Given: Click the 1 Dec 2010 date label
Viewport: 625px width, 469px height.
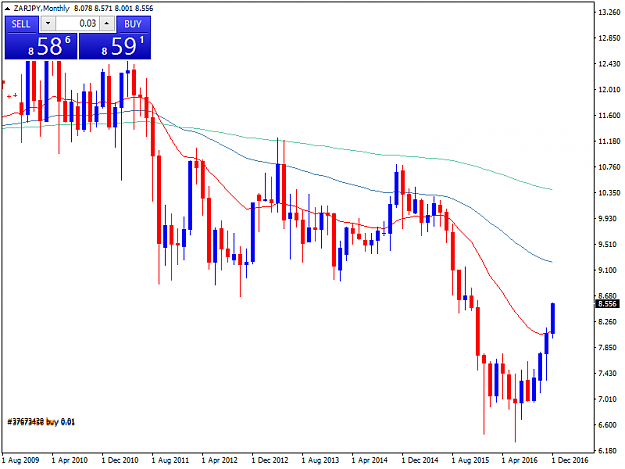Looking at the screenshot, I should pyautogui.click(x=120, y=460).
